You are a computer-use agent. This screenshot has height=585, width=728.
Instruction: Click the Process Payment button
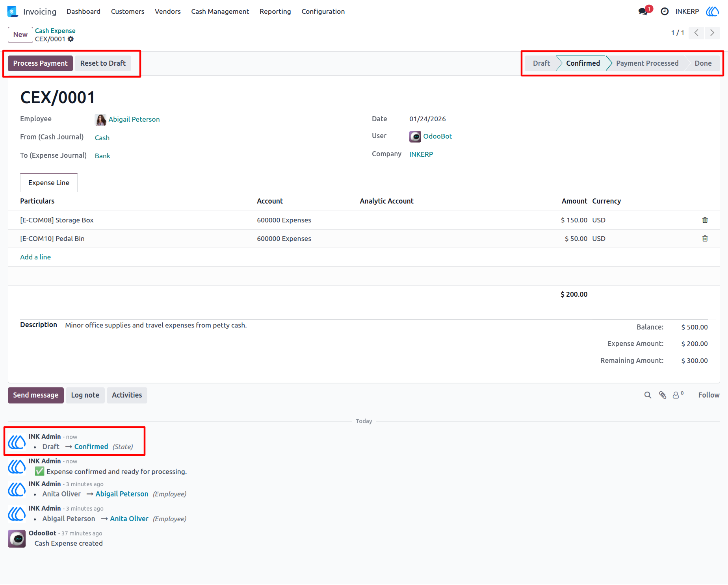tap(40, 63)
